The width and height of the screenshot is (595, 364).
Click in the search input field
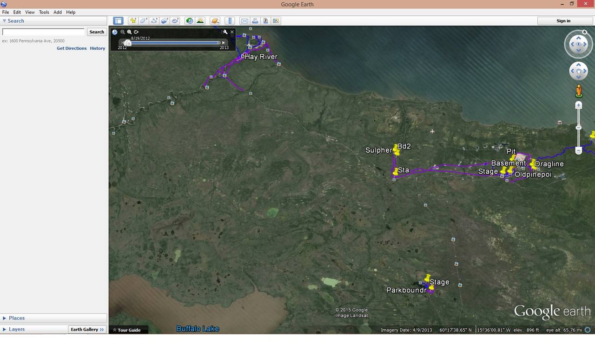(x=43, y=32)
